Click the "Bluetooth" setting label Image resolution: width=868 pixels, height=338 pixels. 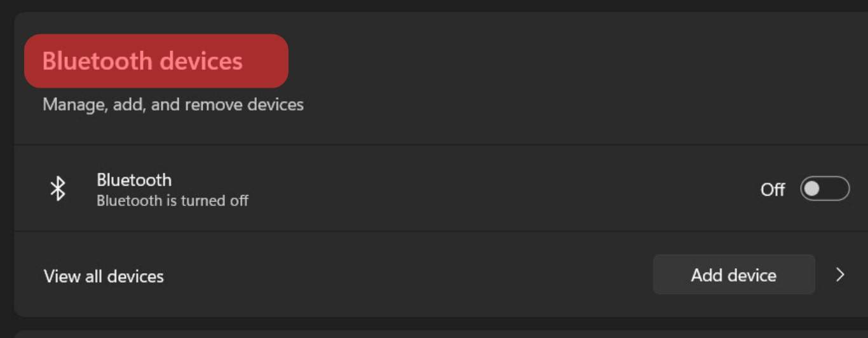coord(133,180)
